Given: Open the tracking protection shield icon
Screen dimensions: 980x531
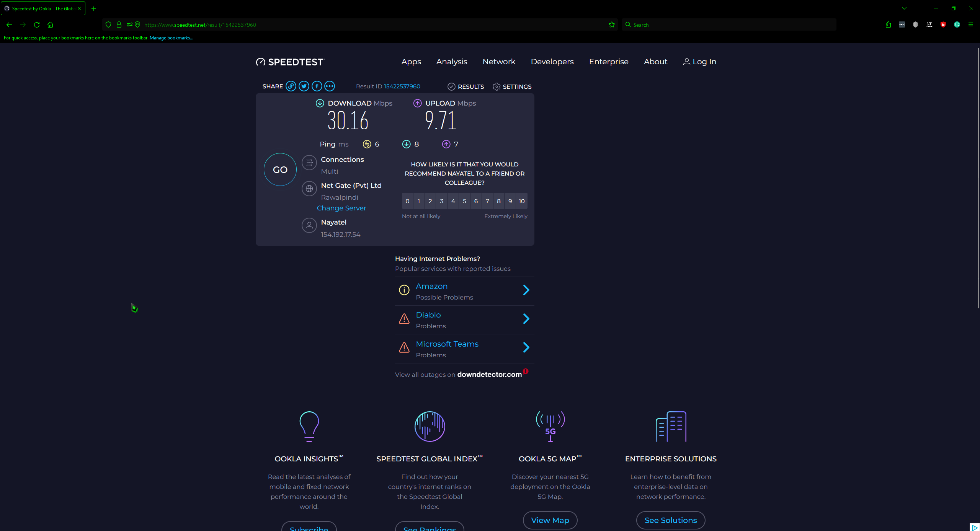Looking at the screenshot, I should (x=108, y=25).
